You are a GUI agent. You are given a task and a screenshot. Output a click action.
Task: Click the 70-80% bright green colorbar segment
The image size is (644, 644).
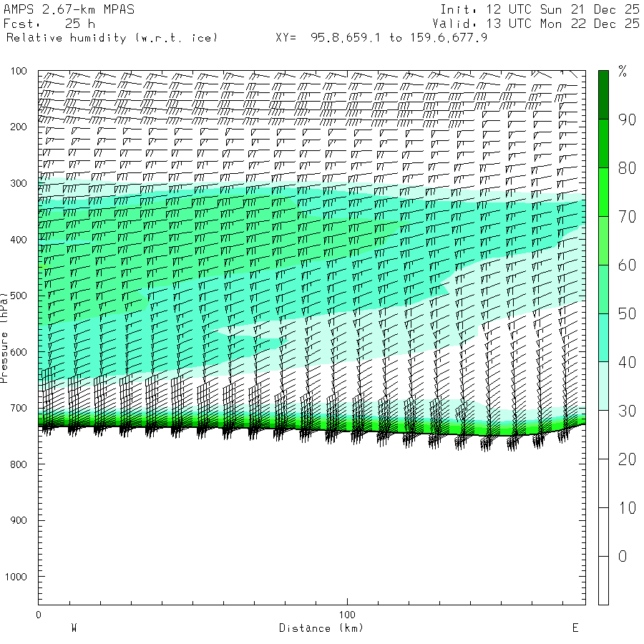(603, 192)
